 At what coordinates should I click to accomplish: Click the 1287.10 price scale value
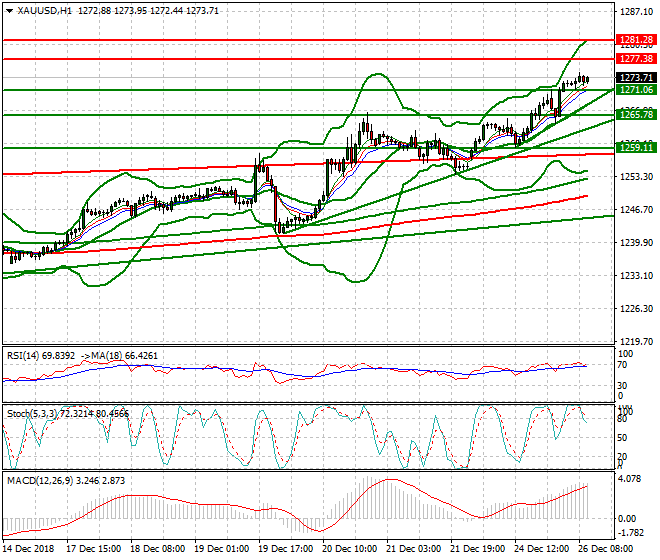[x=637, y=12]
